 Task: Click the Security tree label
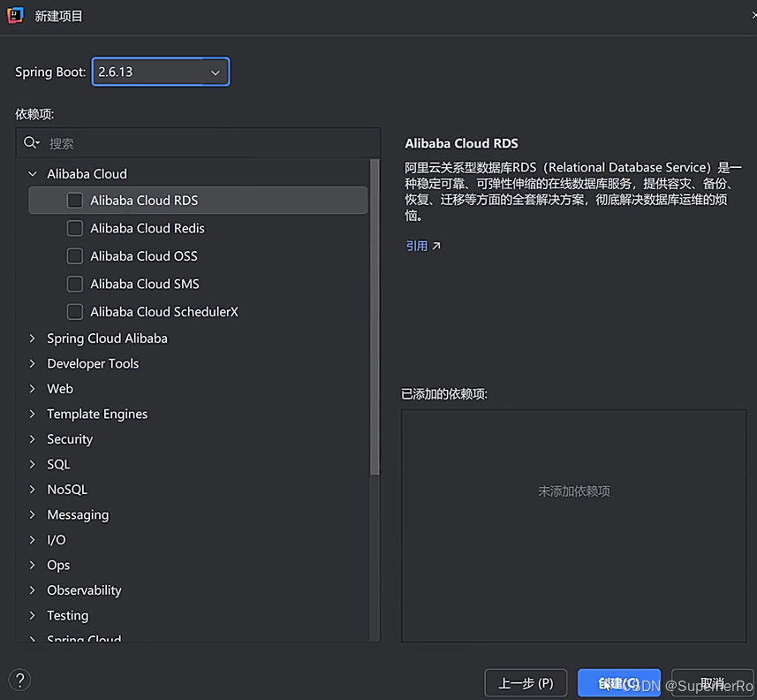[x=70, y=439]
